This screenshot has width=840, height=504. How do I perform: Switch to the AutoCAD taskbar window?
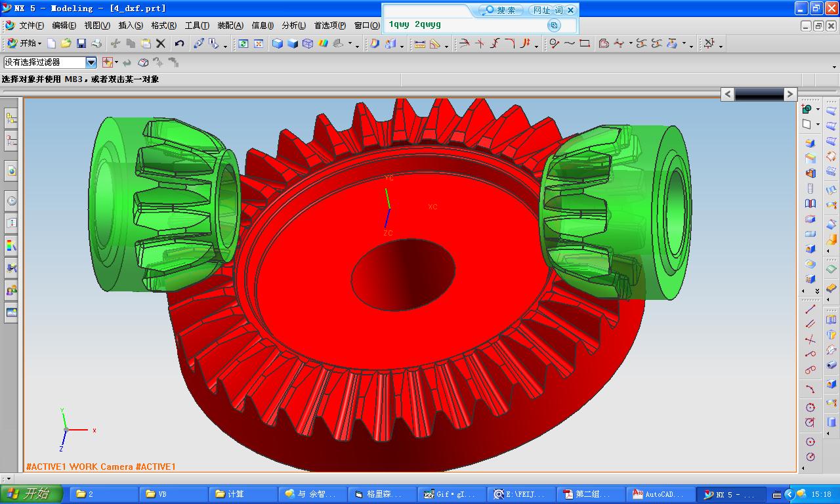(660, 494)
